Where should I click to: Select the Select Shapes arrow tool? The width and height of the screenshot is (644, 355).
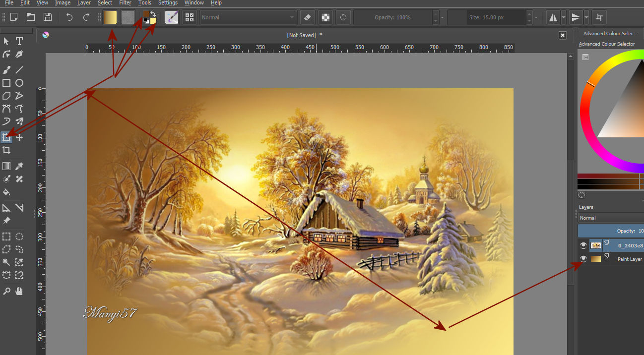6,41
